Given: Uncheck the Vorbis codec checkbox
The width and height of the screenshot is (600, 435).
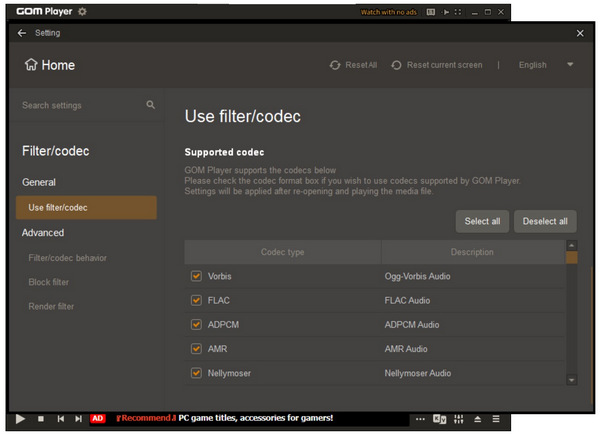Looking at the screenshot, I should coord(196,276).
